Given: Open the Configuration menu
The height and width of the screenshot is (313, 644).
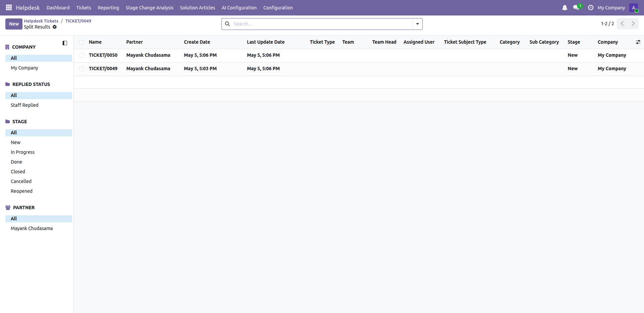Looking at the screenshot, I should [278, 8].
